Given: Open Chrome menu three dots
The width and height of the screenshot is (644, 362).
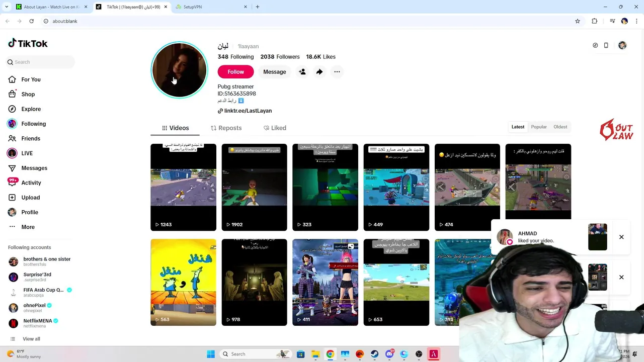Looking at the screenshot, I should (x=636, y=21).
